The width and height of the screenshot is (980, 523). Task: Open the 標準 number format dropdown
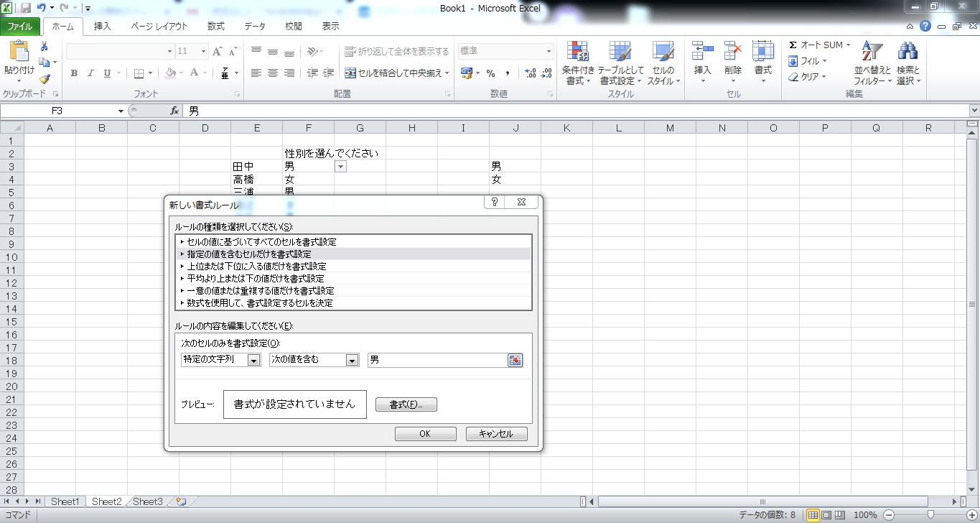[x=549, y=52]
